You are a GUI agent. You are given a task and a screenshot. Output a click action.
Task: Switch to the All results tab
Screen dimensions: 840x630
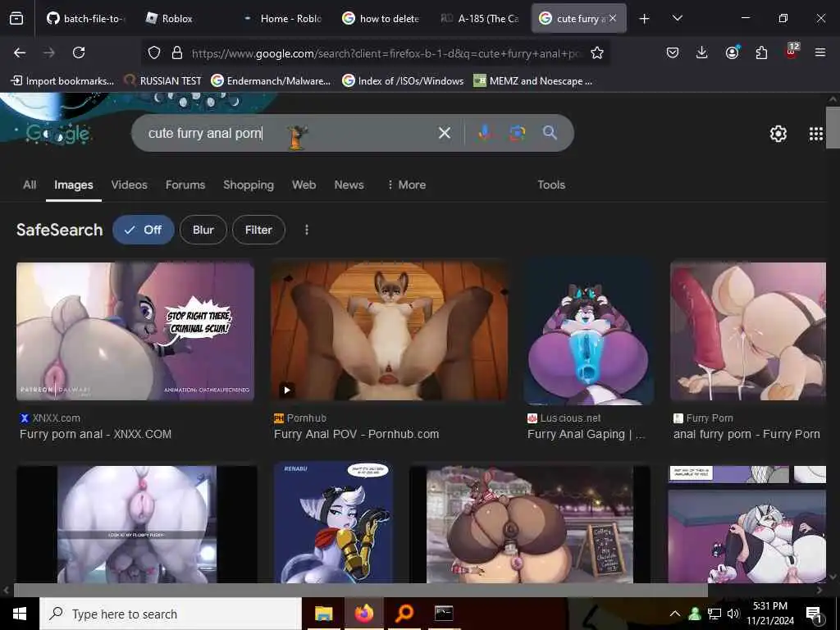coord(30,185)
